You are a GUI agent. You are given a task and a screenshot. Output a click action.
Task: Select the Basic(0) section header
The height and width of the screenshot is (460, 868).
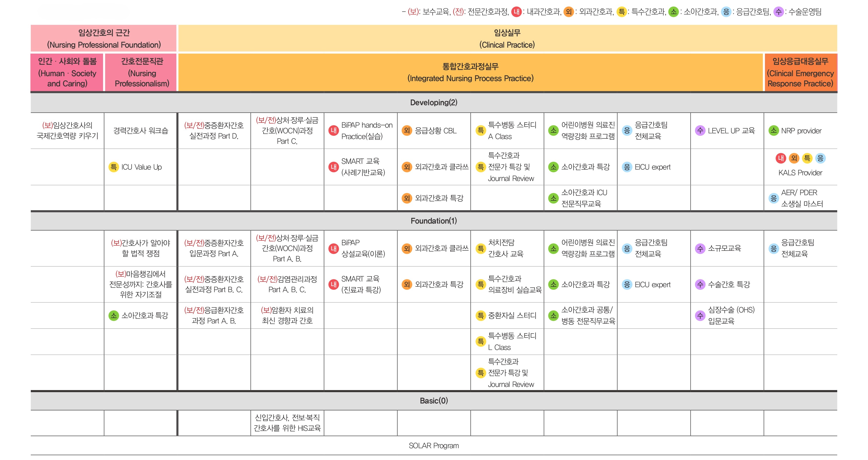pyautogui.click(x=434, y=401)
